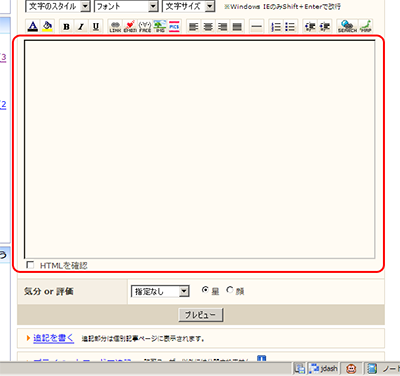Screen dimensions: 400x376
Task: Click the tray icon left of jdash
Action: (300, 369)
